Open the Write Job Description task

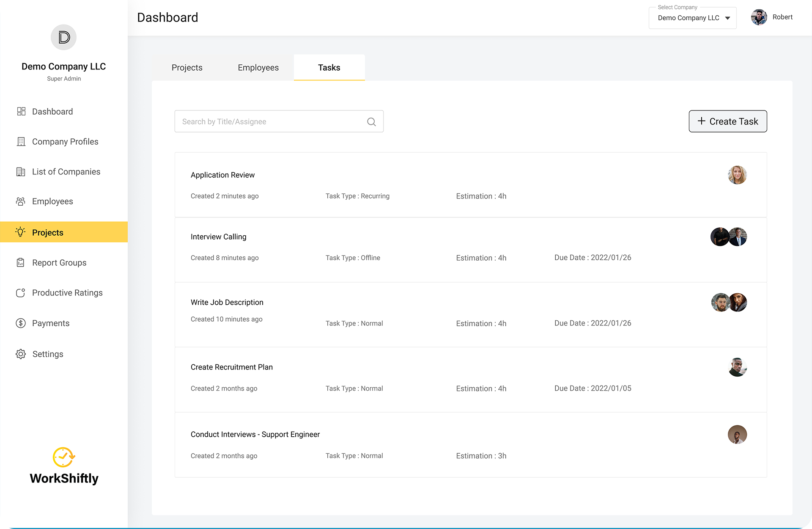227,302
